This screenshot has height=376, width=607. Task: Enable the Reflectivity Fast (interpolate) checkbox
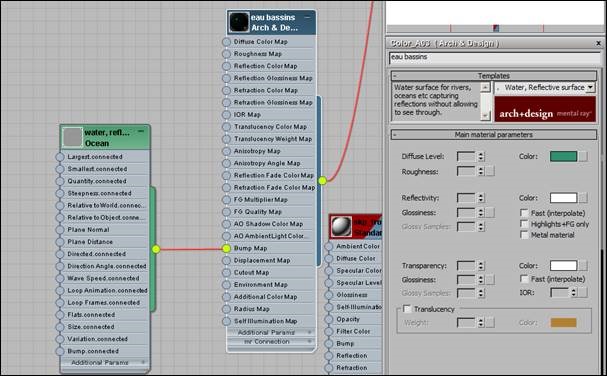point(524,213)
